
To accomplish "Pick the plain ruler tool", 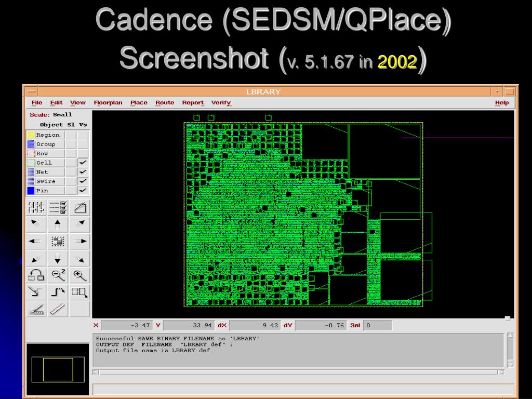I will pos(58,309).
